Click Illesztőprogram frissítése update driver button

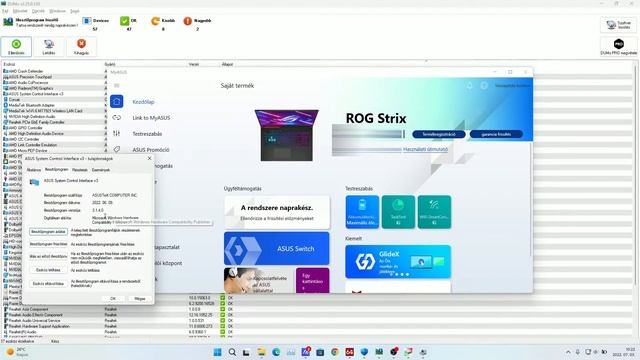pyautogui.click(x=48, y=244)
